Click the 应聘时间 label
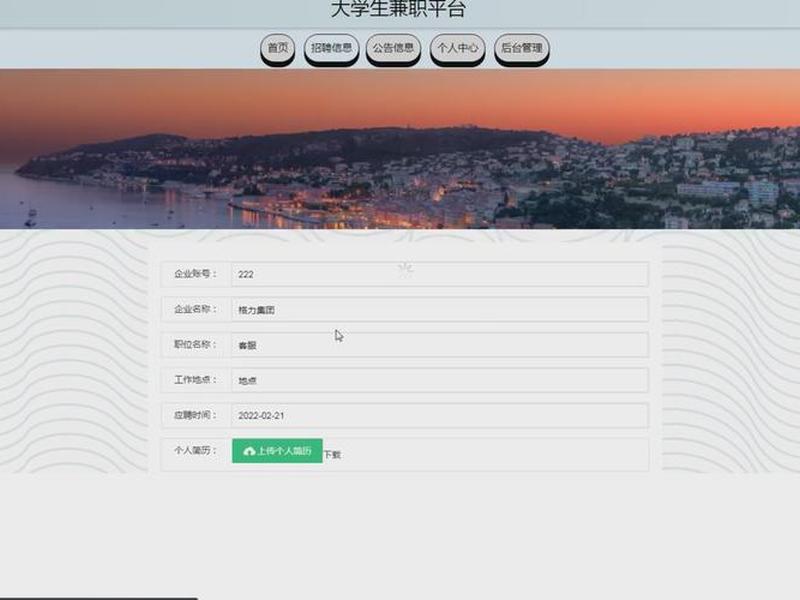800x600 pixels. click(195, 415)
